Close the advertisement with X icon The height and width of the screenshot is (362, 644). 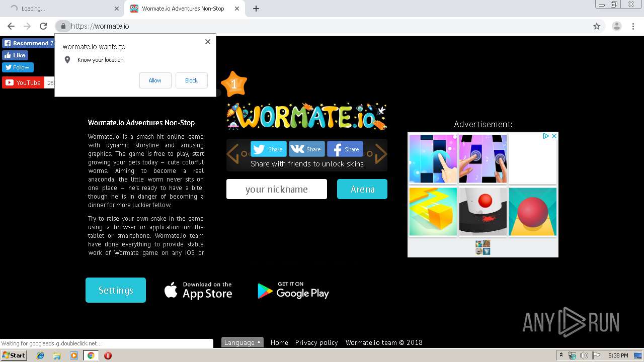pos(554,136)
